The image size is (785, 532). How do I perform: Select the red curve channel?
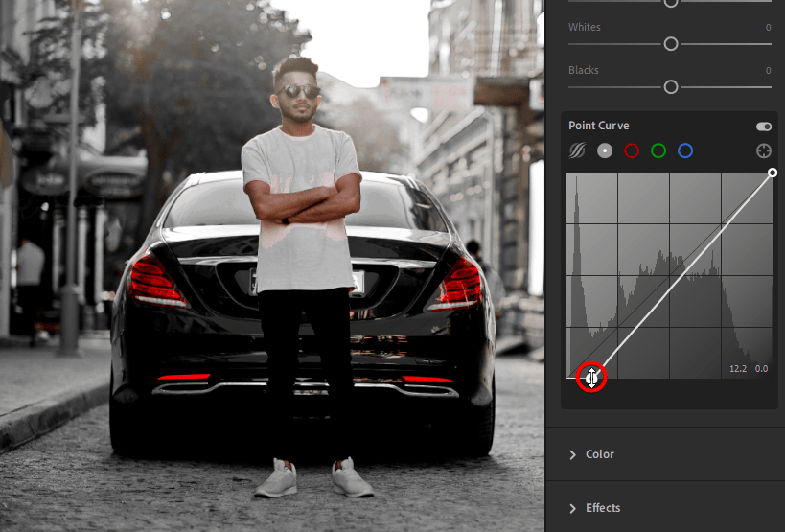click(632, 150)
